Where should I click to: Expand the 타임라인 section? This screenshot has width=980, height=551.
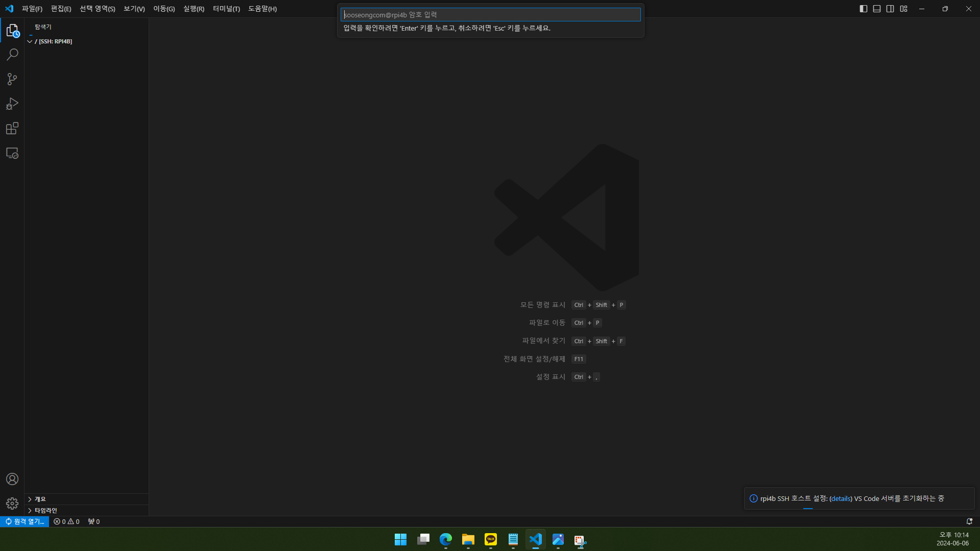point(86,510)
